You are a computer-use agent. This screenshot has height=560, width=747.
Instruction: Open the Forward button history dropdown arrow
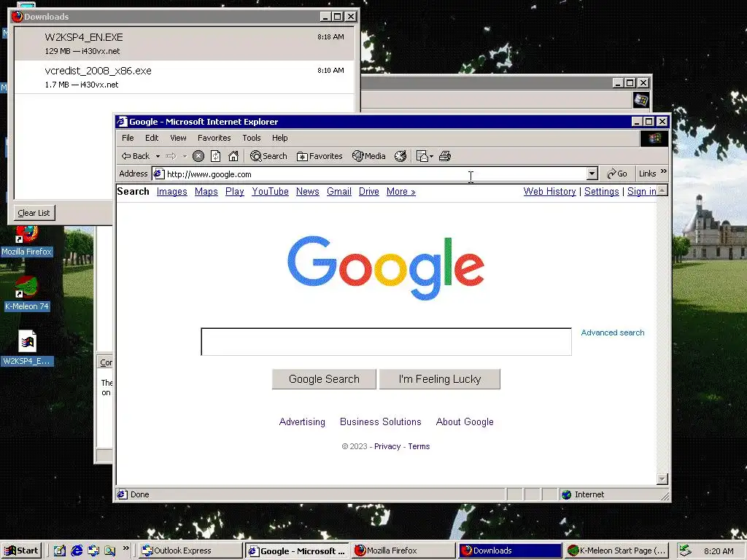[185, 156]
